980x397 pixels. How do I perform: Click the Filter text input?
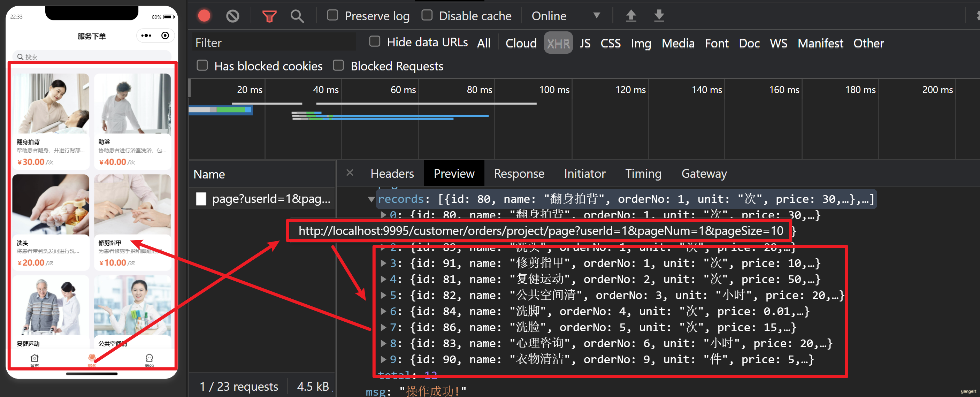click(x=274, y=42)
